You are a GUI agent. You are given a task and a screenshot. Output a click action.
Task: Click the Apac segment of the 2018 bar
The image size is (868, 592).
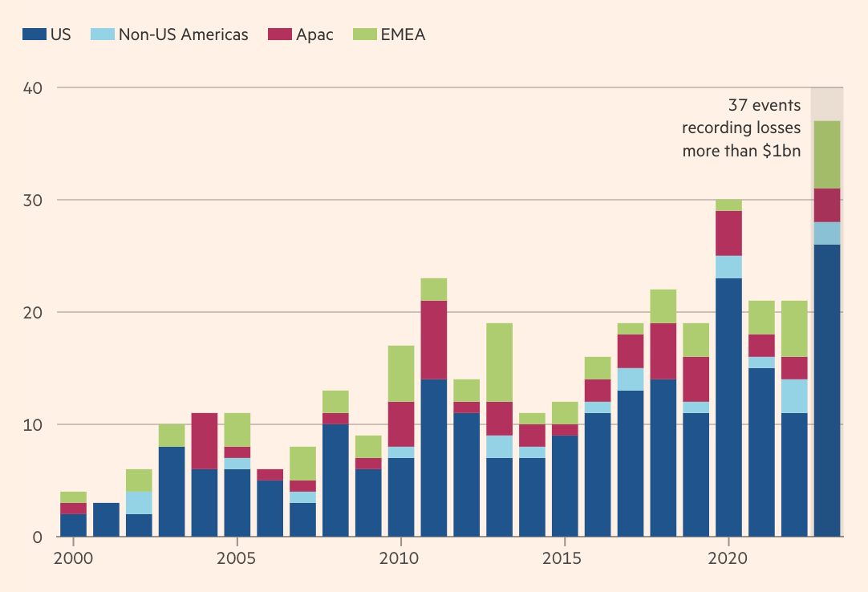(663, 351)
